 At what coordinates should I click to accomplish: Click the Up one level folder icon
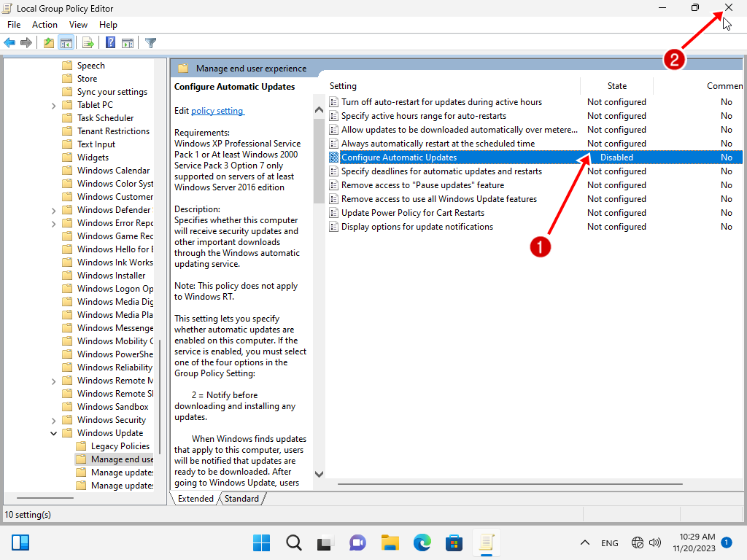(x=49, y=43)
